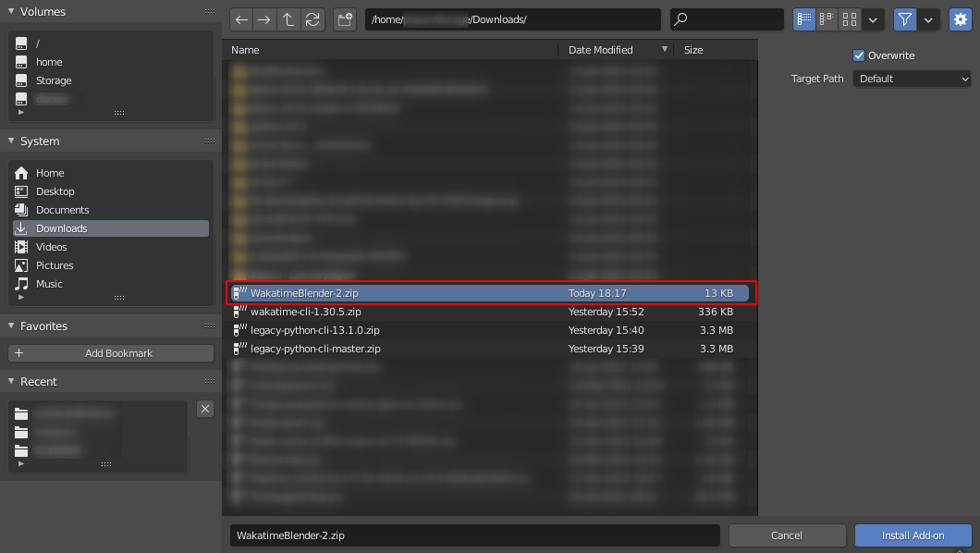Collapse the Favorites panel
The width and height of the screenshot is (980, 553).
coord(11,326)
